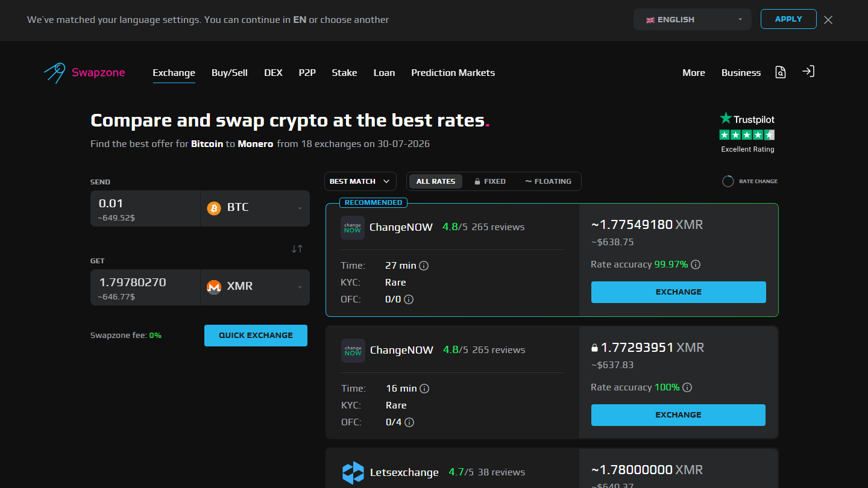Select FIXED rates filter

click(489, 181)
